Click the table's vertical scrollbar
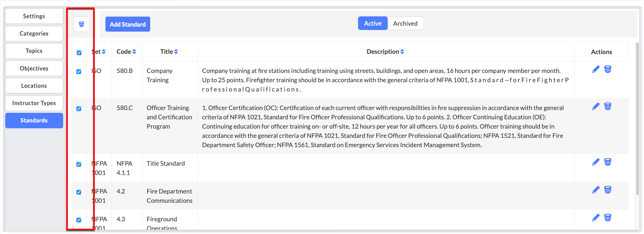 point(637,119)
